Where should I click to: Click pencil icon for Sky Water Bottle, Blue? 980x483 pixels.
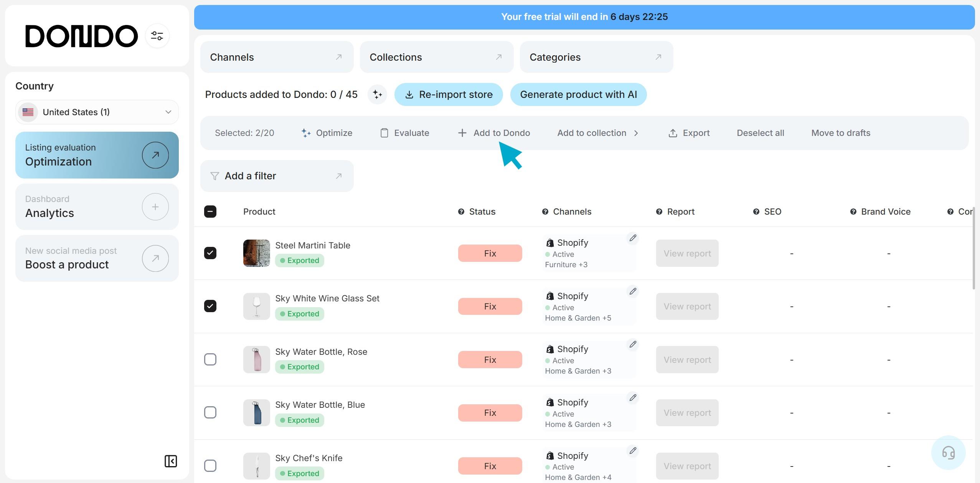[x=633, y=398]
